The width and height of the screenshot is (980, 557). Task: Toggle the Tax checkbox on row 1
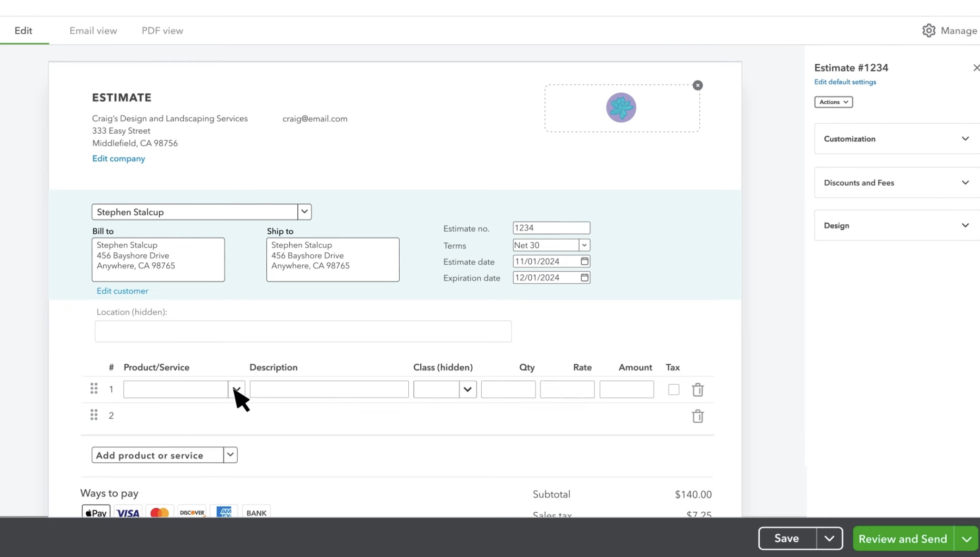pyautogui.click(x=673, y=389)
